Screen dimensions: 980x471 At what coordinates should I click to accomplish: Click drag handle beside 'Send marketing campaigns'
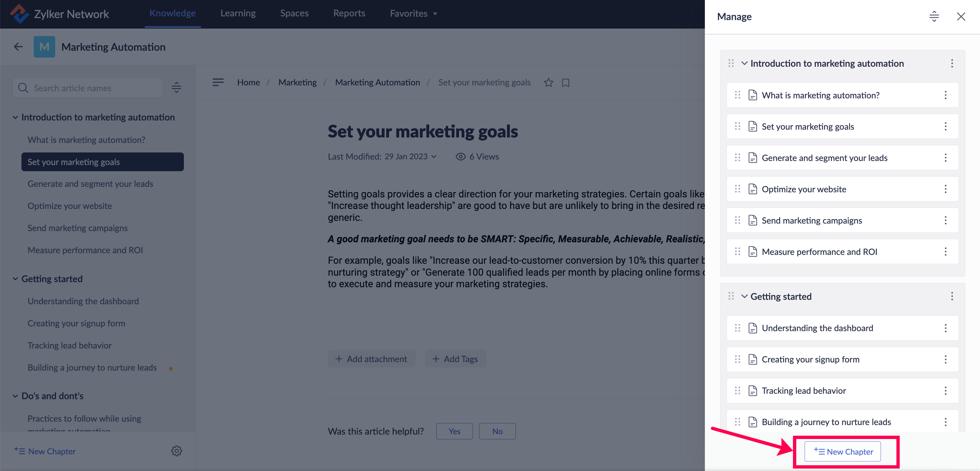tap(737, 220)
